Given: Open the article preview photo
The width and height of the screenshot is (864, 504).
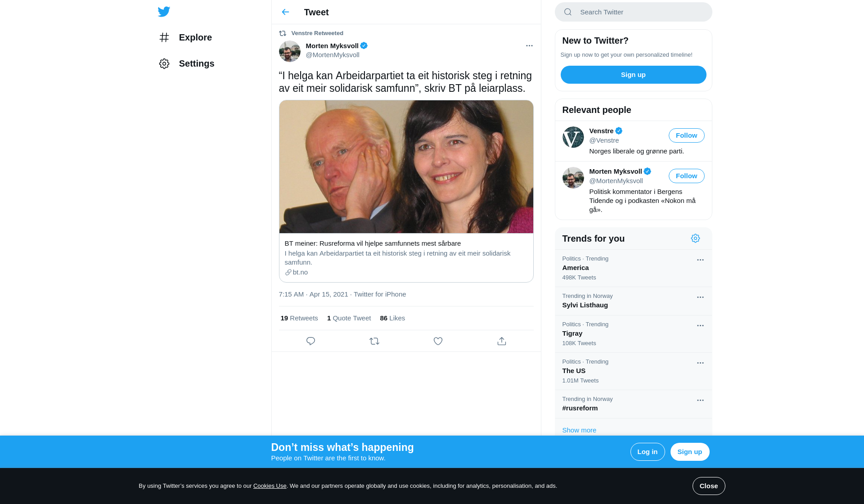Looking at the screenshot, I should click(406, 166).
